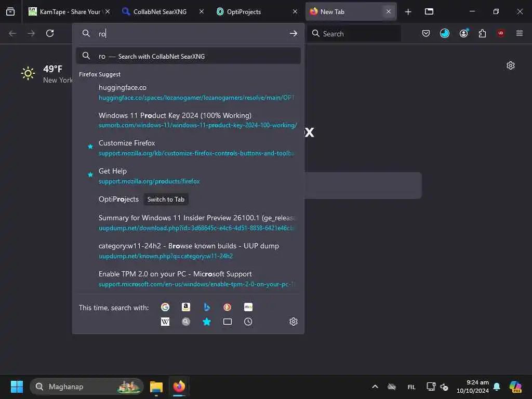Open Firefox View button
Screen dimensions: 532x399
10,11
